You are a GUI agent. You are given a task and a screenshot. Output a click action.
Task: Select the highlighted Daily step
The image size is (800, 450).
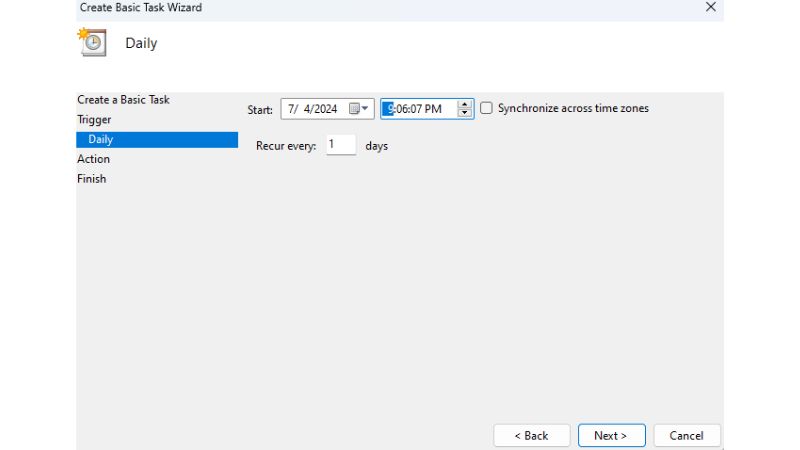click(x=100, y=140)
